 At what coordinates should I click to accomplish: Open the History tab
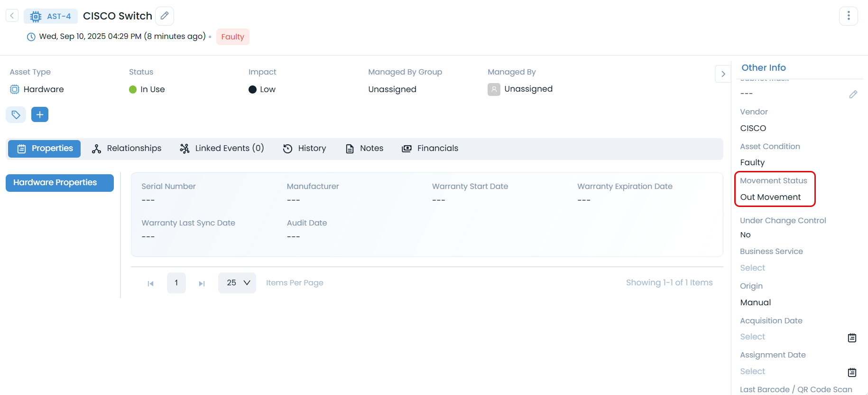click(305, 149)
